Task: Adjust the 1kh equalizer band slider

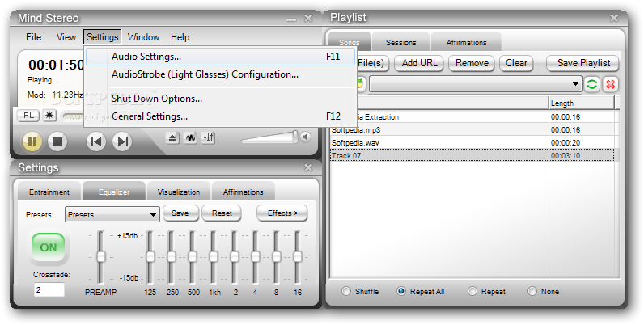Action: click(x=213, y=257)
